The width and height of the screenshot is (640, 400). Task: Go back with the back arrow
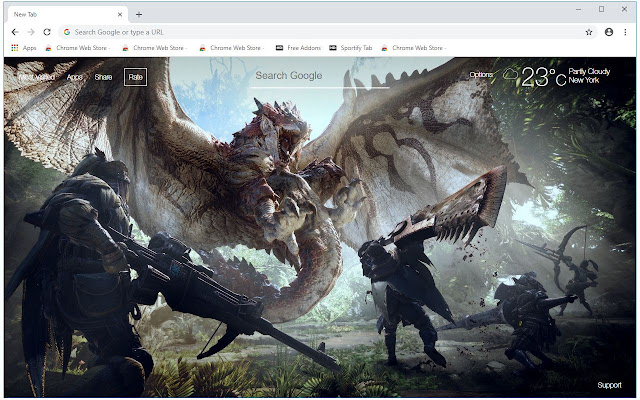click(15, 32)
